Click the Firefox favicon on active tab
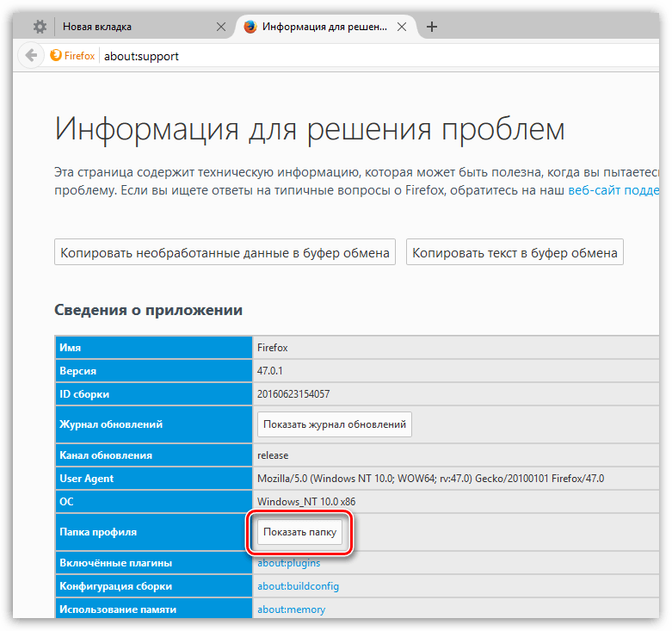Viewport: 672px width, 631px height. pos(250,27)
